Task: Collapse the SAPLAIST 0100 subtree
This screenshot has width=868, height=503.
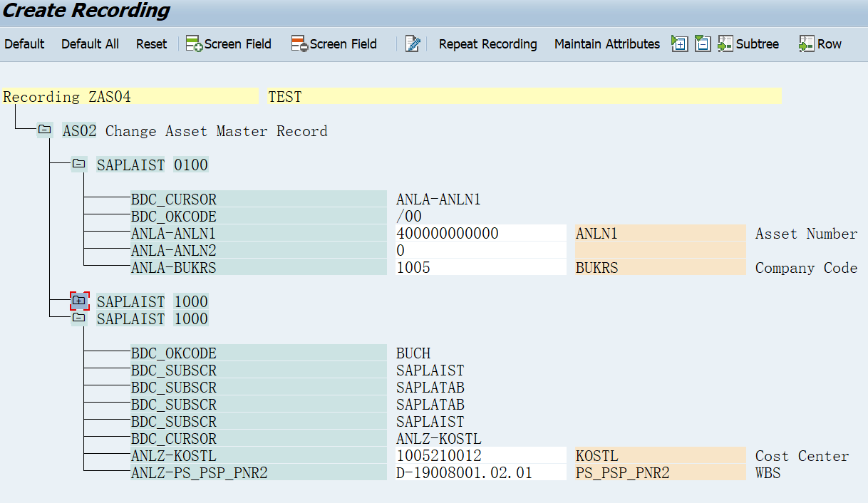Action: coord(78,164)
